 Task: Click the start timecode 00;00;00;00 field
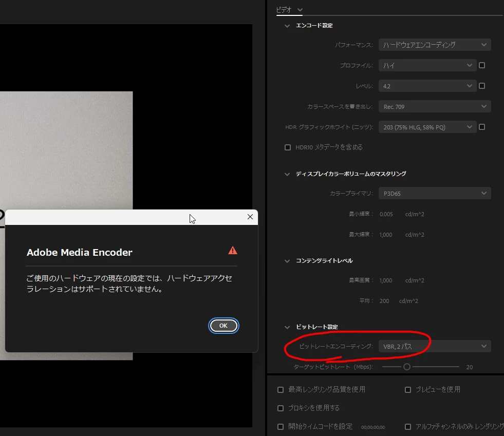(x=373, y=427)
